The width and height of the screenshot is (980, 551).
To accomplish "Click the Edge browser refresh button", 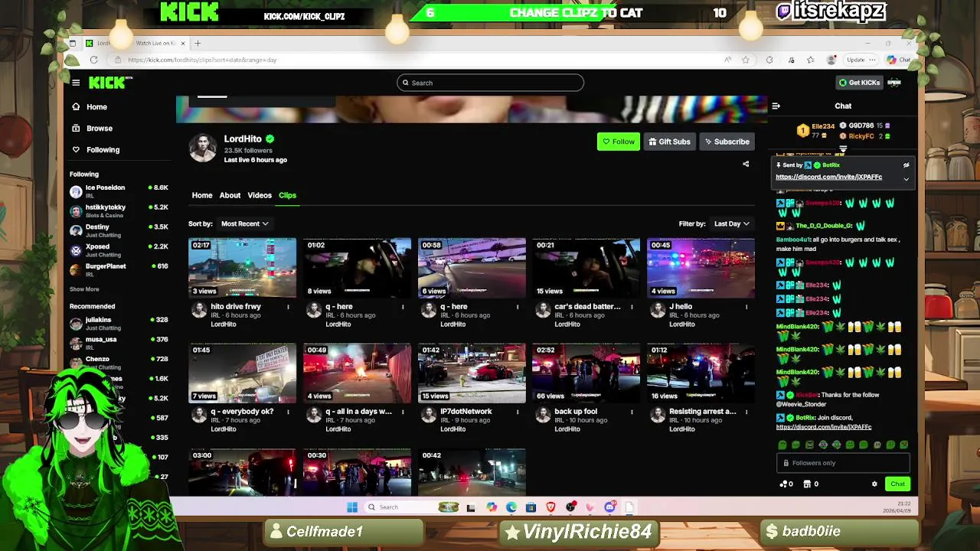I will click(93, 60).
